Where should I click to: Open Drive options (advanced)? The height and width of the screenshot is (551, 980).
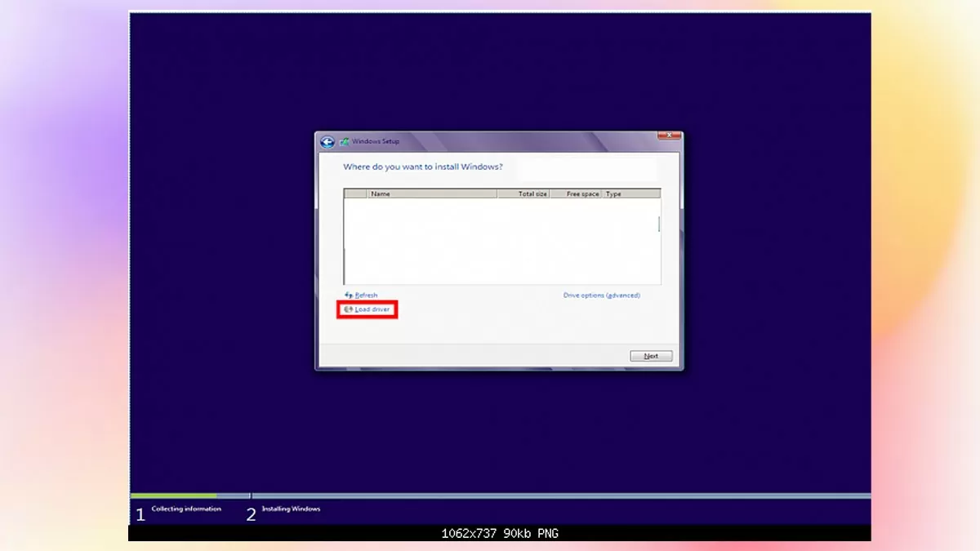point(600,295)
